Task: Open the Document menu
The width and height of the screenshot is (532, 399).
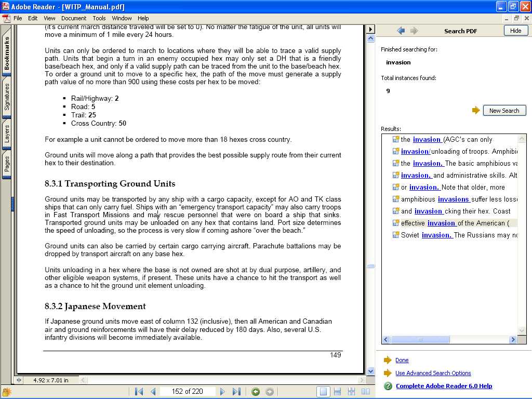Action: point(74,18)
